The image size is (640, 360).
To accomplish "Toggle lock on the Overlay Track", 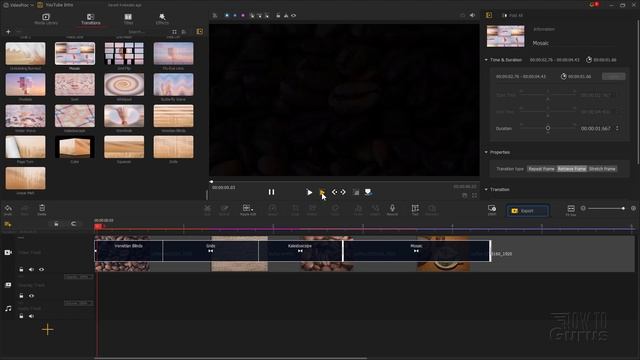I will tap(21, 296).
